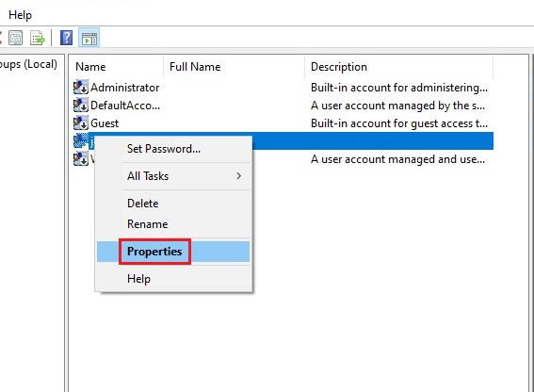The image size is (534, 392).
Task: Toggle the Show/Hide Action Pane toolbar icon
Action: coord(89,38)
